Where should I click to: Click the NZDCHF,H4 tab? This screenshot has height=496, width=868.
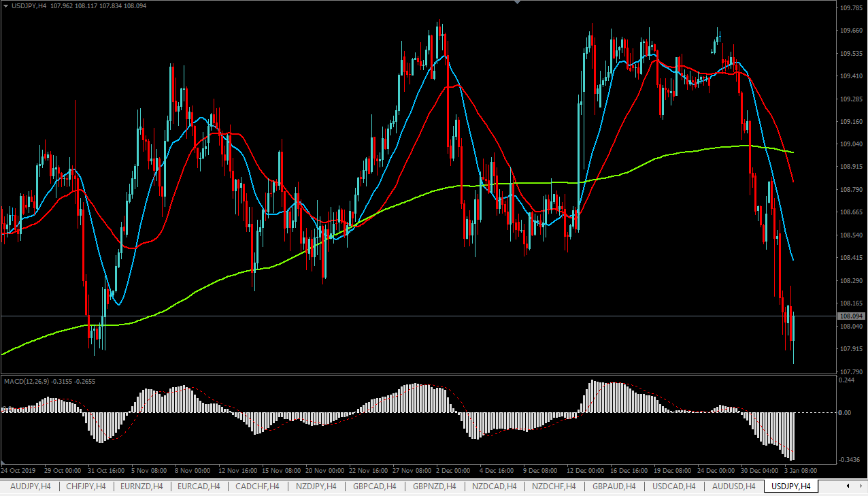pyautogui.click(x=554, y=486)
